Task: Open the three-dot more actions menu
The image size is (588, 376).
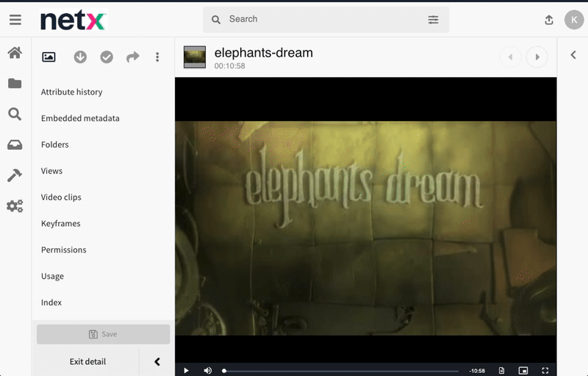Action: tap(157, 57)
